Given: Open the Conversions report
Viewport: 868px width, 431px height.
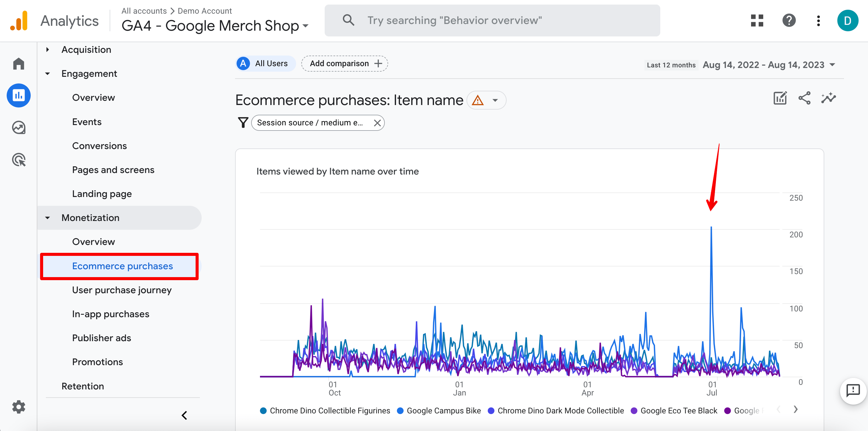Looking at the screenshot, I should point(99,146).
